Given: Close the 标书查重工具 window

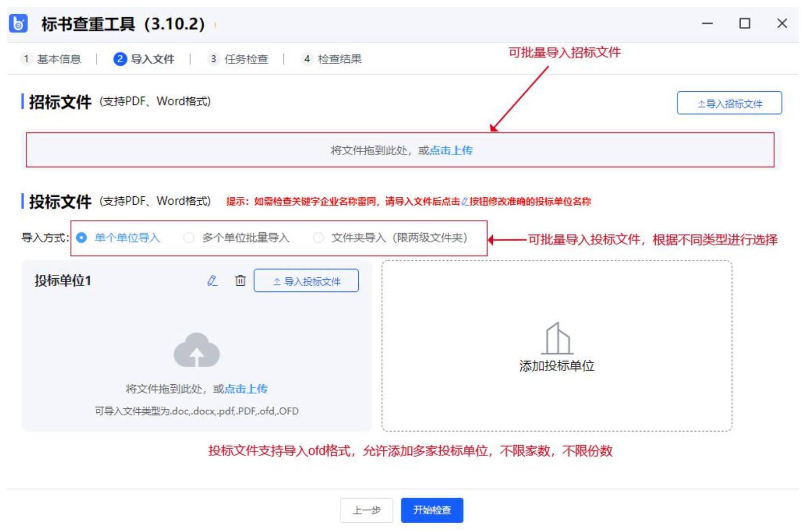Looking at the screenshot, I should [x=782, y=24].
